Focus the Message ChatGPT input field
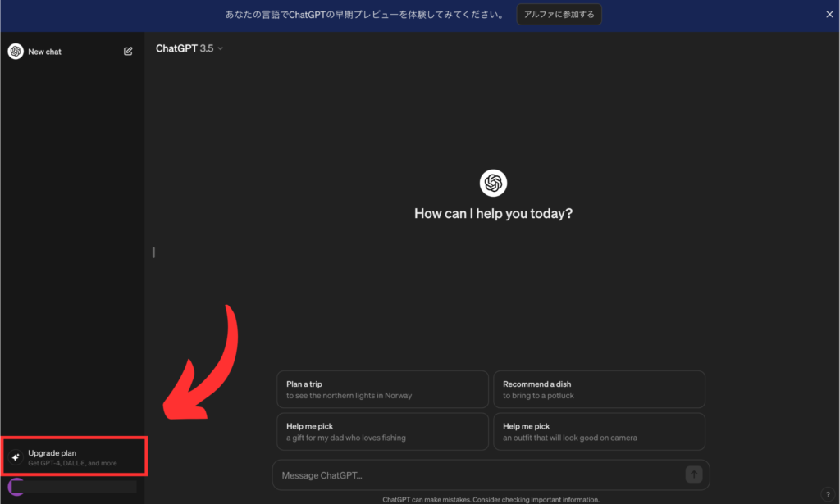The height and width of the screenshot is (504, 840). [476, 475]
